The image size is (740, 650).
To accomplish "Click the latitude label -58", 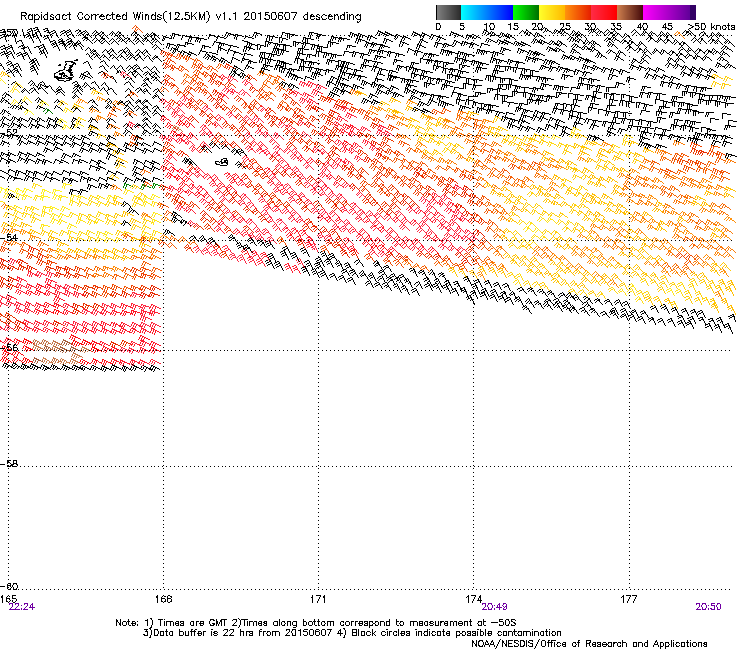I will coord(8,464).
